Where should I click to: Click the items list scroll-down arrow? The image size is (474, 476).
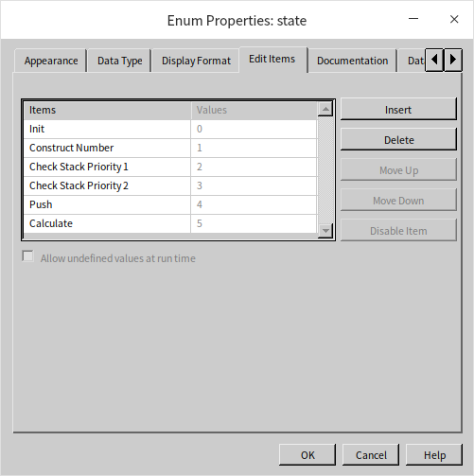325,231
